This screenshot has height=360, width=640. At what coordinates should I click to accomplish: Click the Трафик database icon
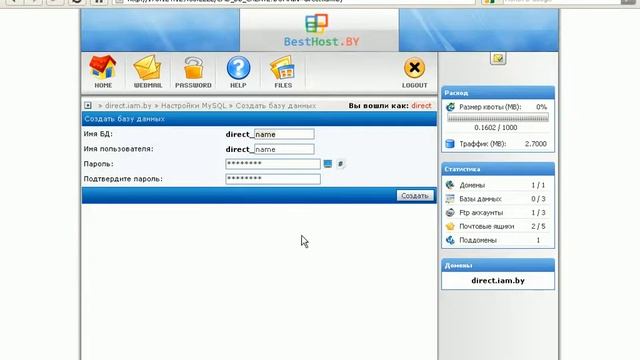click(450, 144)
